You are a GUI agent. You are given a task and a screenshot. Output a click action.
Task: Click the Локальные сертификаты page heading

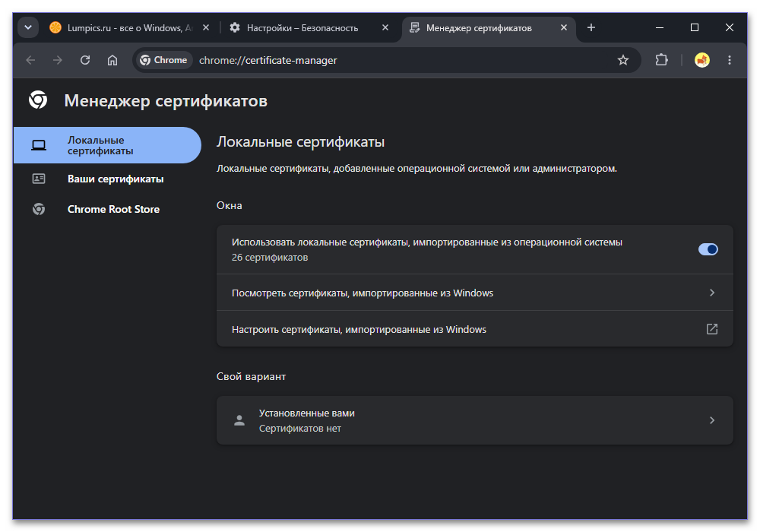click(300, 142)
